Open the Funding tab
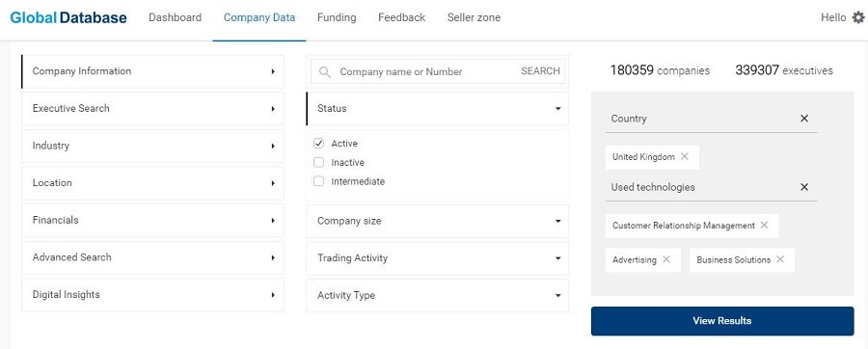Image resolution: width=868 pixels, height=349 pixels. (337, 17)
